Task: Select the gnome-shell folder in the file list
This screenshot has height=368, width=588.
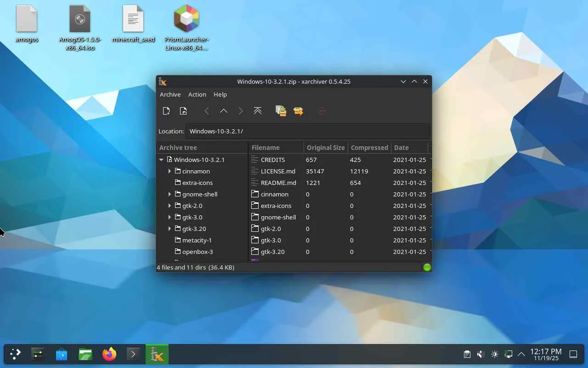Action: pyautogui.click(x=278, y=217)
